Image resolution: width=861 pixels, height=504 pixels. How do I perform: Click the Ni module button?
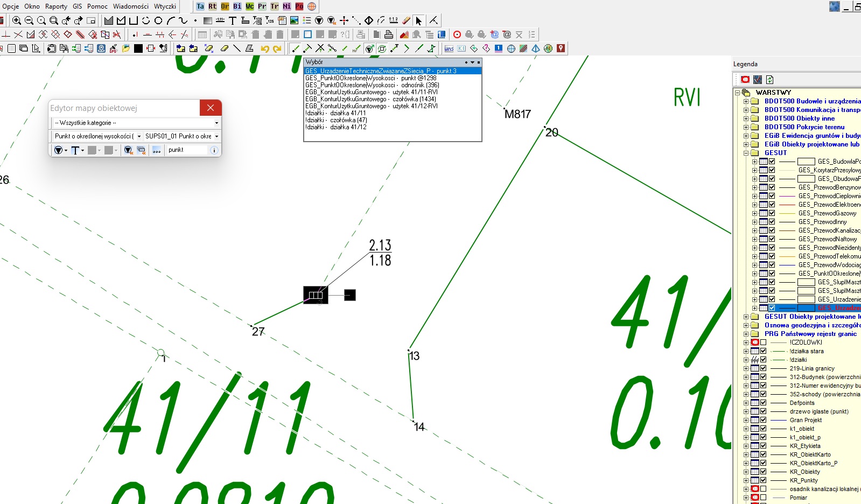[287, 6]
